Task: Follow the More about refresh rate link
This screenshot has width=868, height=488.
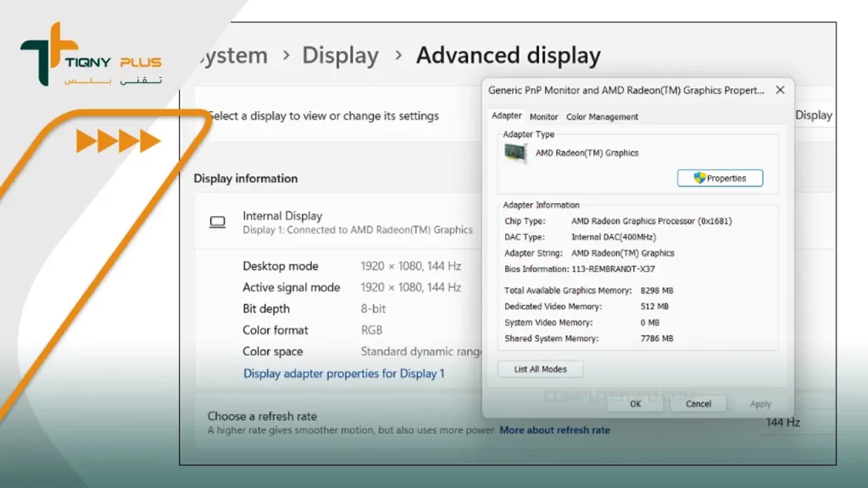Action: tap(554, 430)
